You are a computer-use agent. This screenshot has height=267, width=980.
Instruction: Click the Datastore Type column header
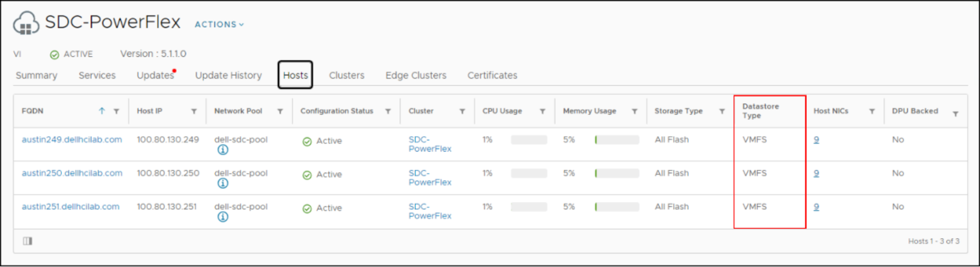tap(760, 111)
